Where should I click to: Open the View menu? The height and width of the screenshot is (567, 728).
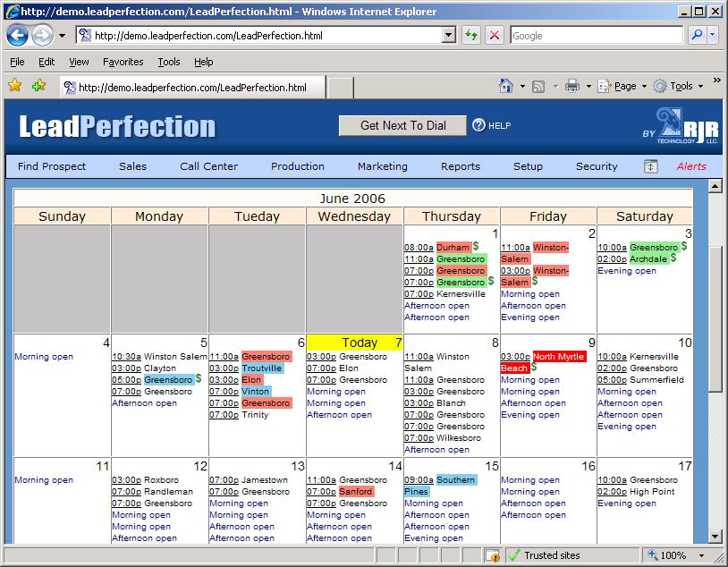point(79,62)
